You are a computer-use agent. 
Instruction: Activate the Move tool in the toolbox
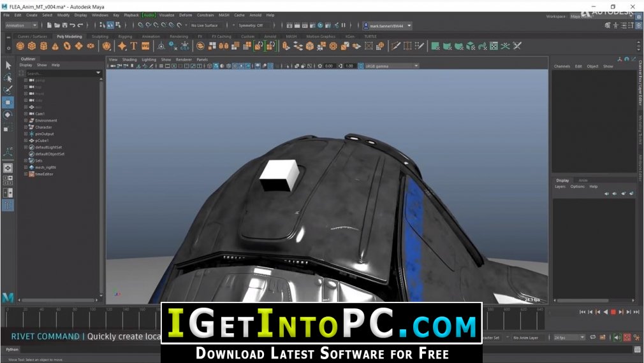coord(8,102)
